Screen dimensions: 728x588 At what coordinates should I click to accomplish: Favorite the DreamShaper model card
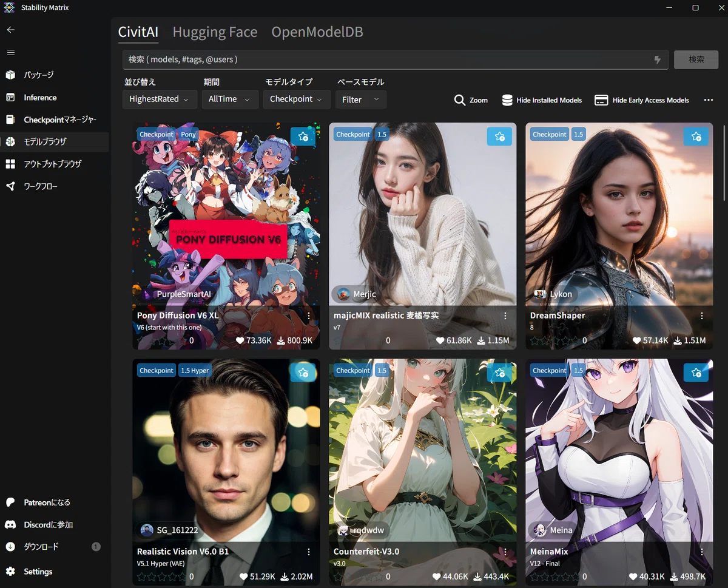tap(696, 137)
